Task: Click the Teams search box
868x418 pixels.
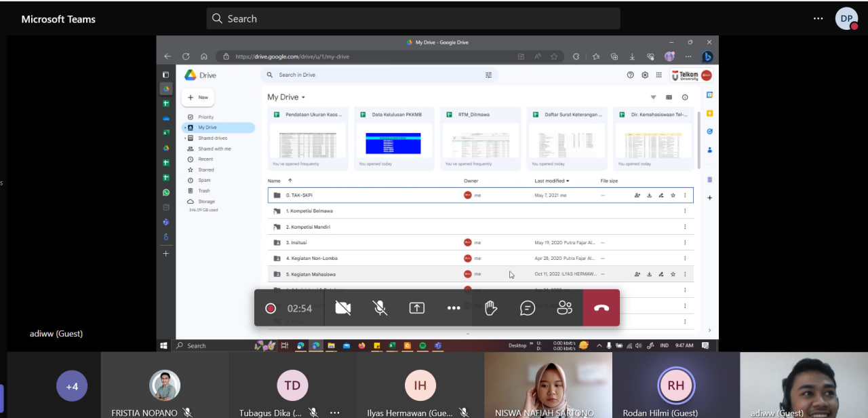Action: [x=413, y=18]
